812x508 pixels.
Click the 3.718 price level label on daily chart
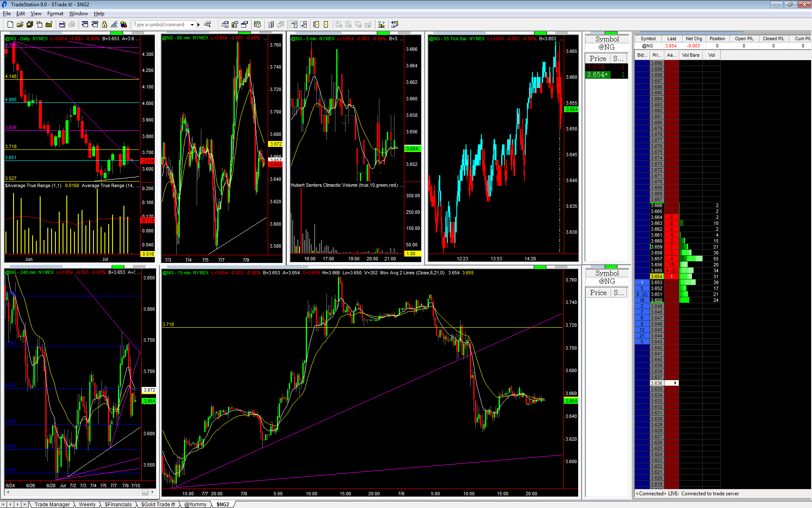(x=11, y=146)
